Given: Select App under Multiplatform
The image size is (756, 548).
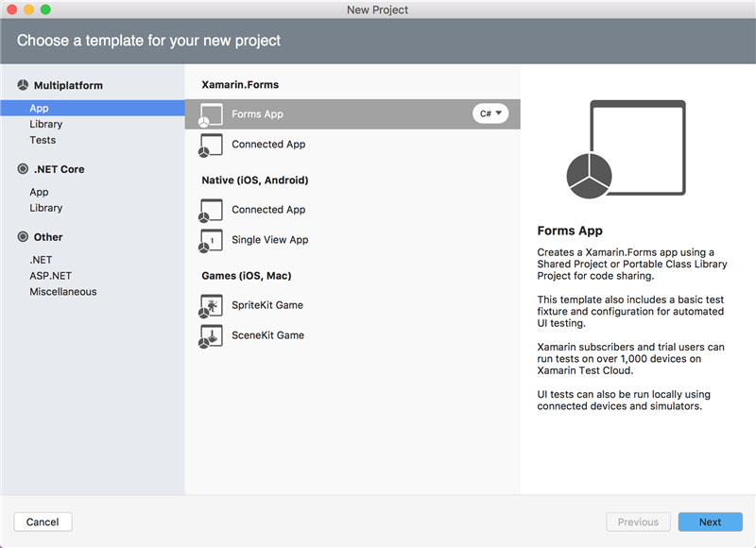Looking at the screenshot, I should click(x=93, y=108).
